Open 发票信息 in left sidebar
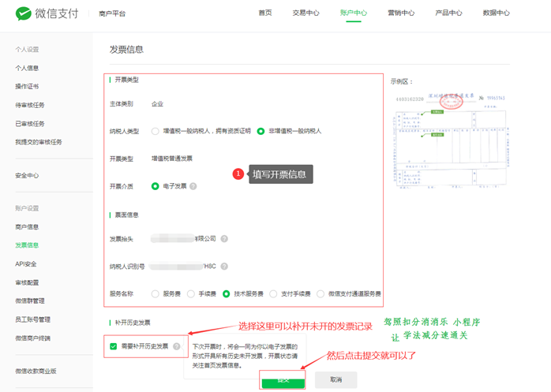The height and width of the screenshot is (392, 551). [x=27, y=245]
